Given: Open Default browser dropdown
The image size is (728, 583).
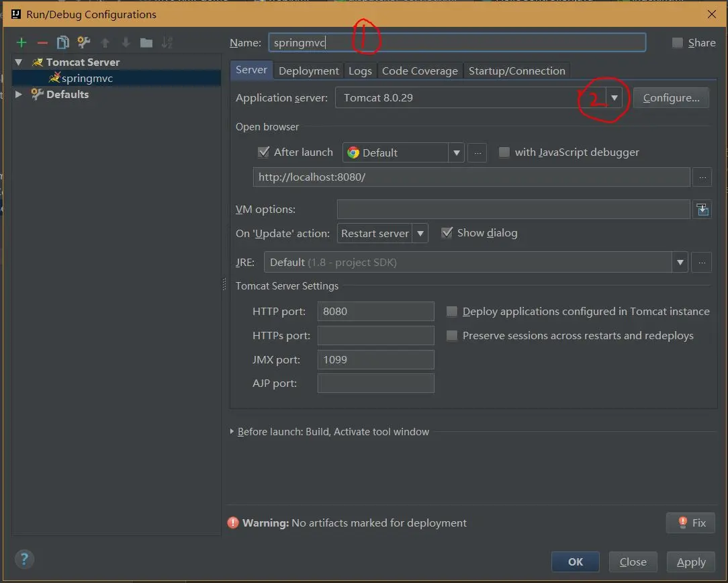Looking at the screenshot, I should click(456, 152).
